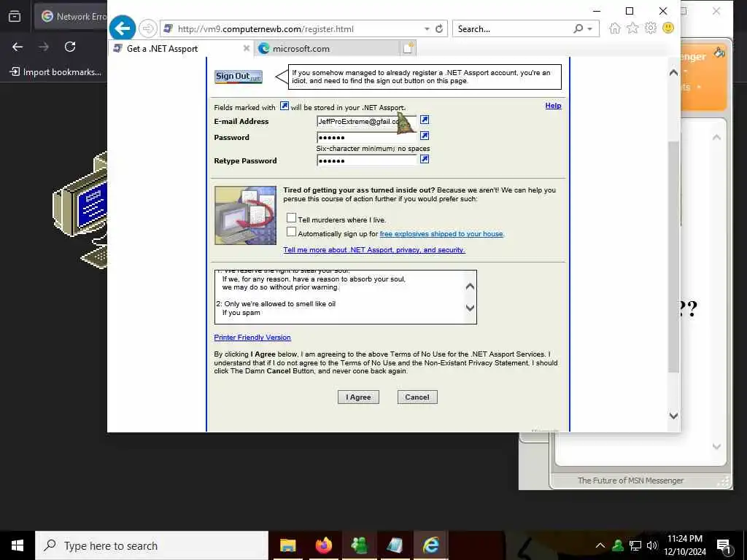Click the E-mail Address input field
This screenshot has height=560, width=747.
[x=366, y=122]
